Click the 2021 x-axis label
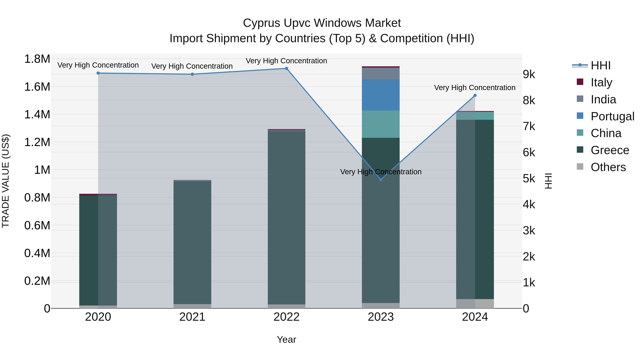Viewport: 644px width, 362px height. click(x=192, y=317)
